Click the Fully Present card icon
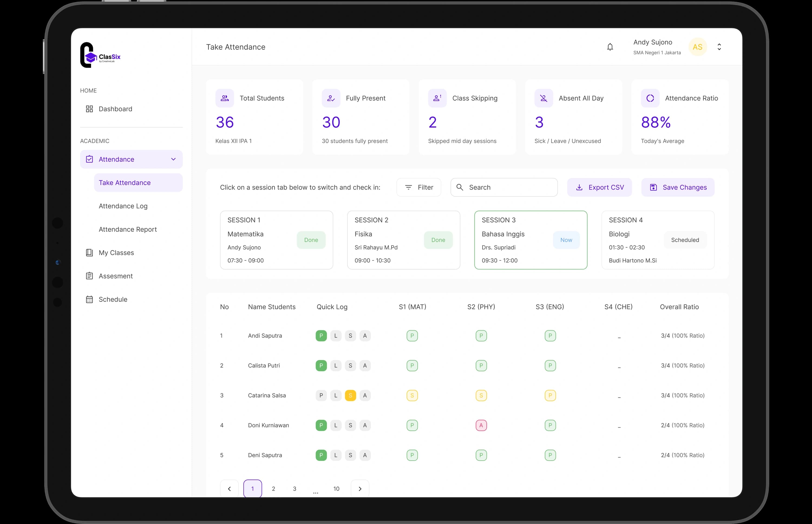Screen dimensions: 812x524 (331, 98)
